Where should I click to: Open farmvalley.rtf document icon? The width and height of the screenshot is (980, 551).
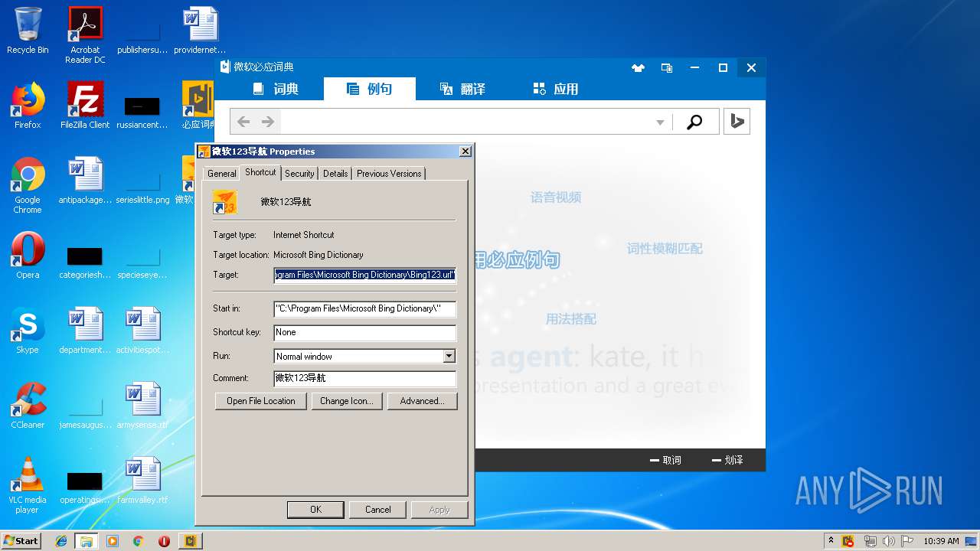pos(142,481)
